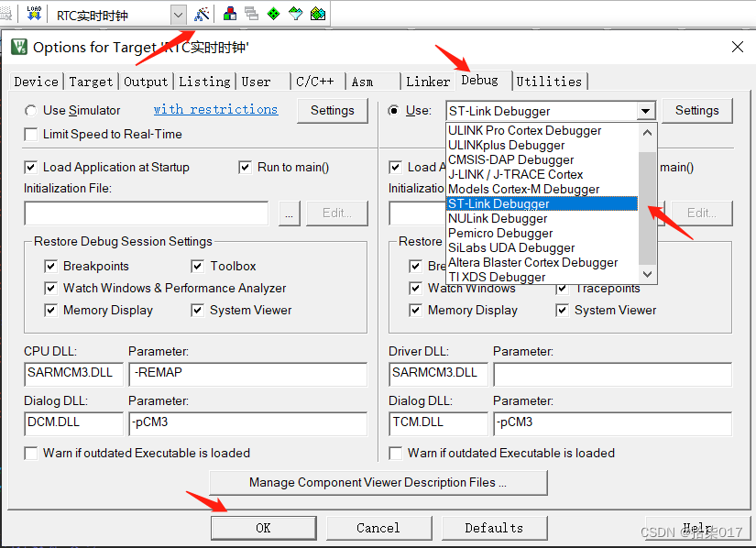Toggle simulator Breakpoints checkbox
Image resolution: width=756 pixels, height=548 pixels.
coord(50,266)
